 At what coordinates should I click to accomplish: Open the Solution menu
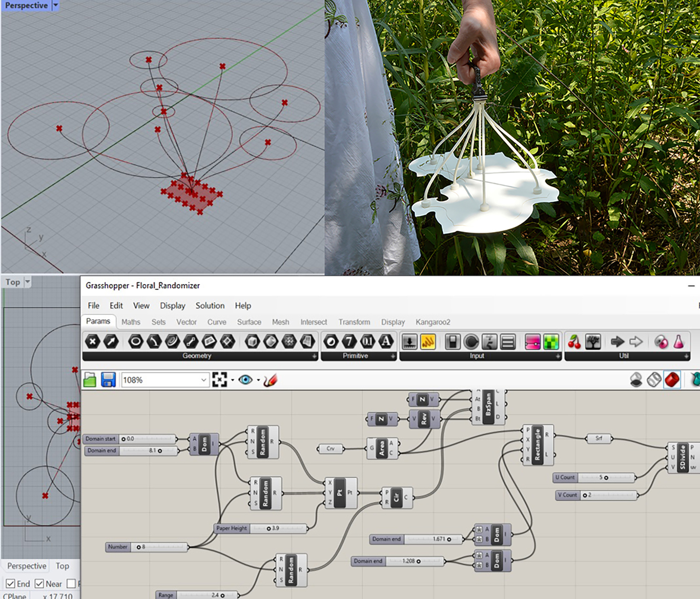[210, 306]
